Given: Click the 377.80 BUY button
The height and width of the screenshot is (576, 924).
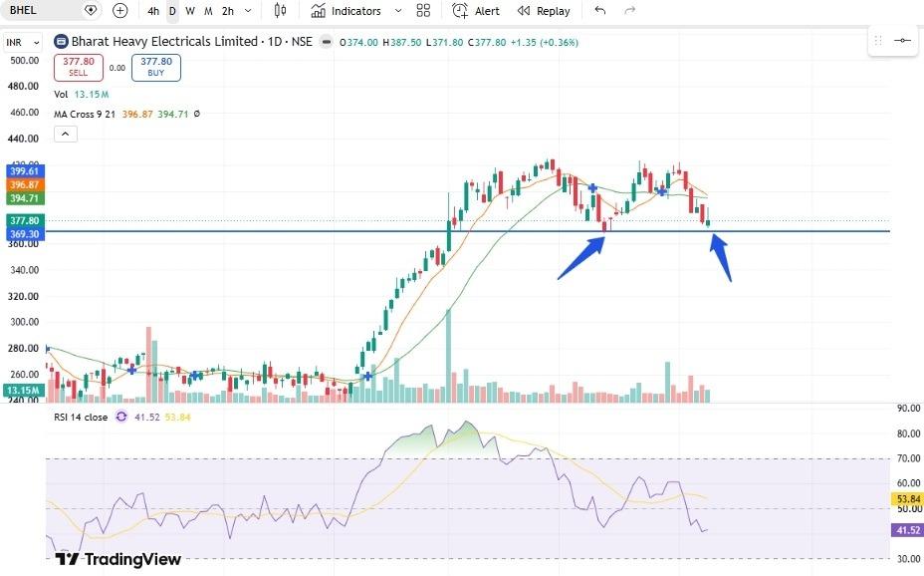Looking at the screenshot, I should point(156,67).
